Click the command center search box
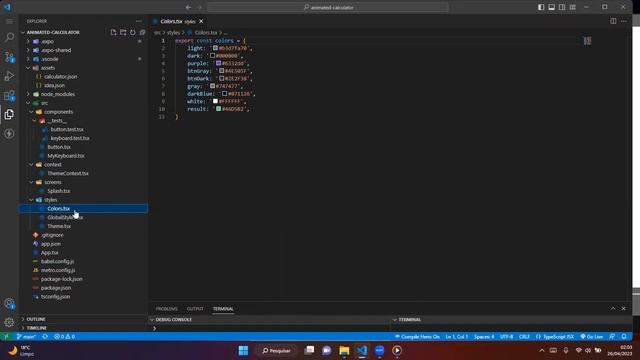This screenshot has width=640, height=360. (x=328, y=7)
